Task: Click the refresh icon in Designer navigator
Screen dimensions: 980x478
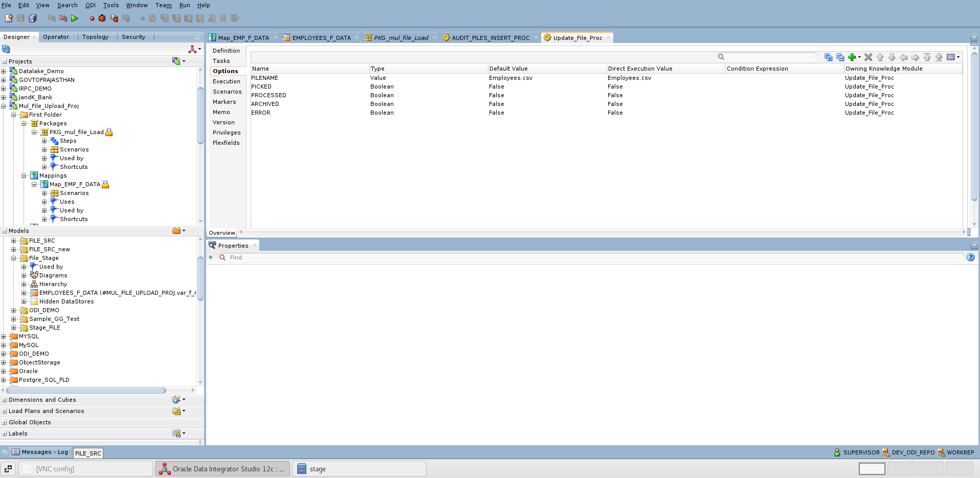Action: [6, 49]
